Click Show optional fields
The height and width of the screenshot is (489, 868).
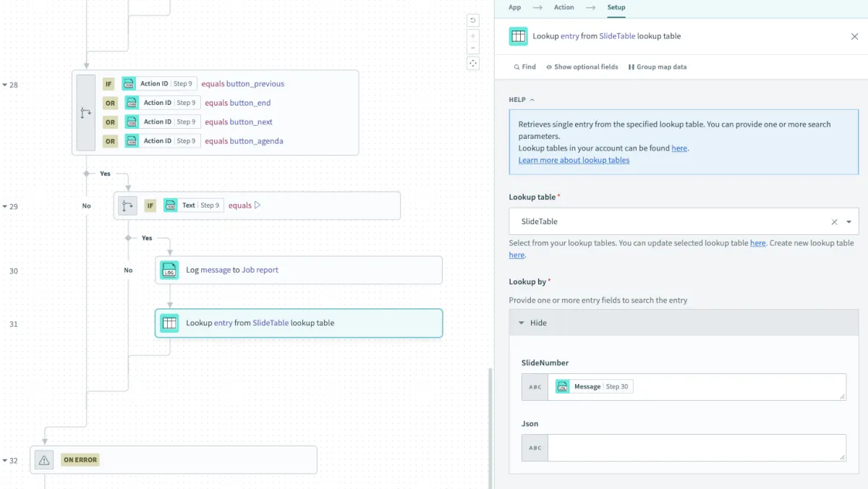click(582, 67)
